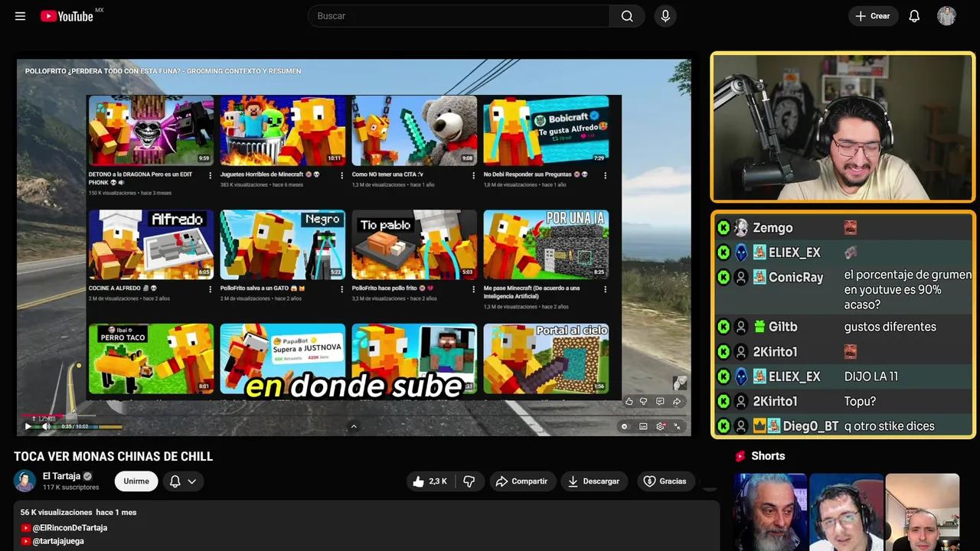Click the verified badge beside El Tartaja
Screen dimensions: 980x551
87,476
